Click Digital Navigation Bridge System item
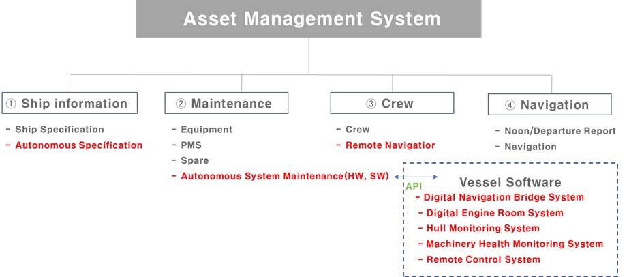 pos(504,197)
